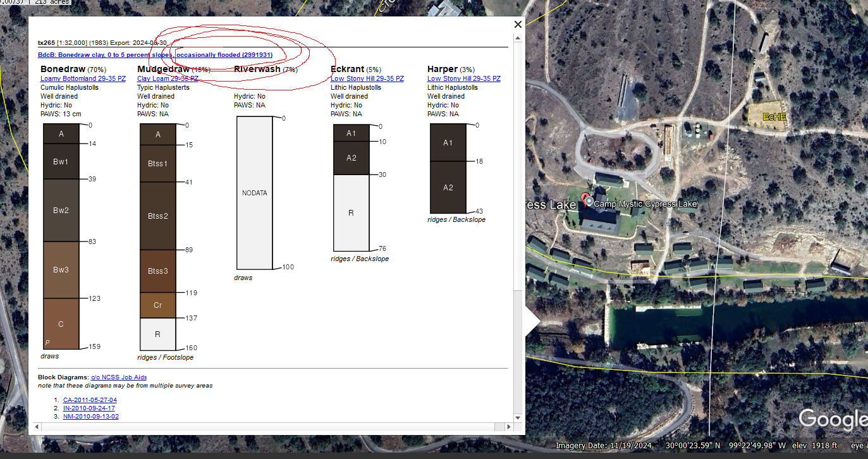Click the latitude 30°00'23.59" N readout
Viewport: 868px width, 459px height.
[x=692, y=446]
